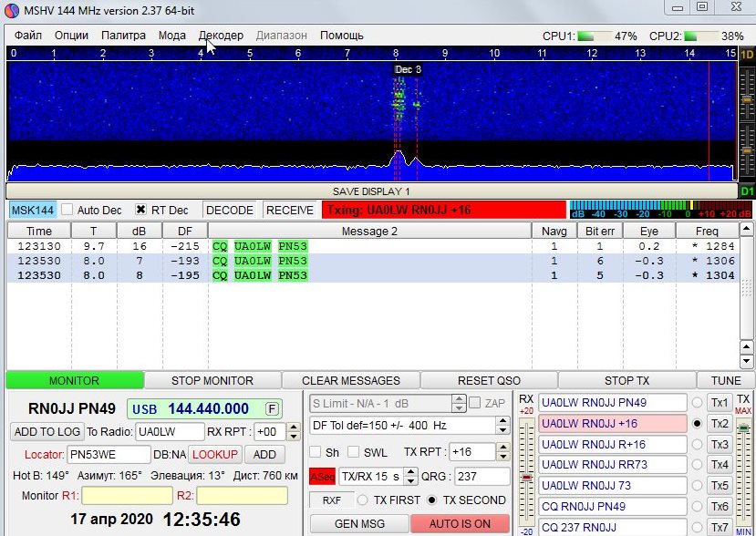Open the Помощь menu
Viewport: 756px width, 536px height.
click(x=342, y=36)
